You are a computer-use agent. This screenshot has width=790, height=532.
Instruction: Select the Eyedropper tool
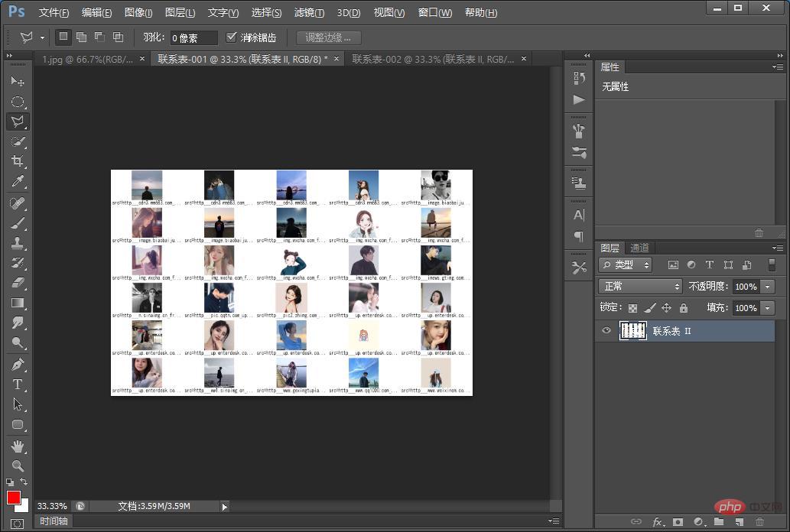pyautogui.click(x=18, y=181)
